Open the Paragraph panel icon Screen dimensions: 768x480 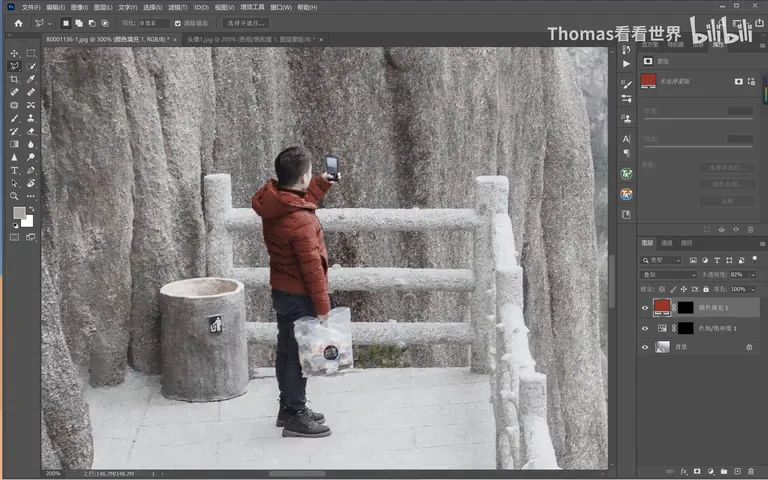tap(626, 153)
